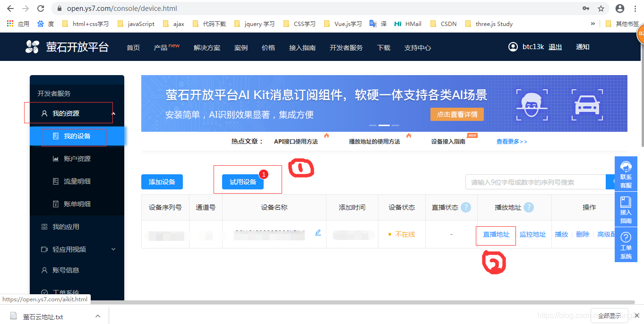Edit the device name with the pencil icon
The height and width of the screenshot is (324, 644).
click(x=318, y=232)
